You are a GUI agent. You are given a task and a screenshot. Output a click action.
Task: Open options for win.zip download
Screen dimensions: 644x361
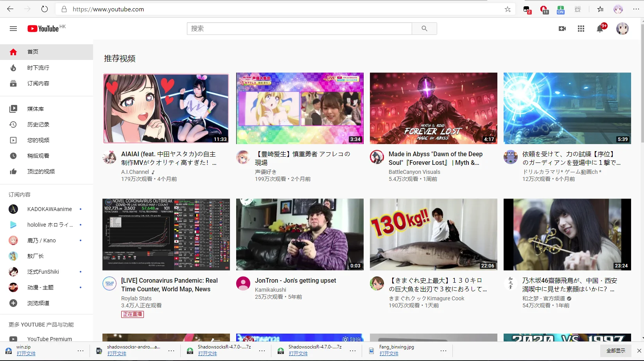81,351
